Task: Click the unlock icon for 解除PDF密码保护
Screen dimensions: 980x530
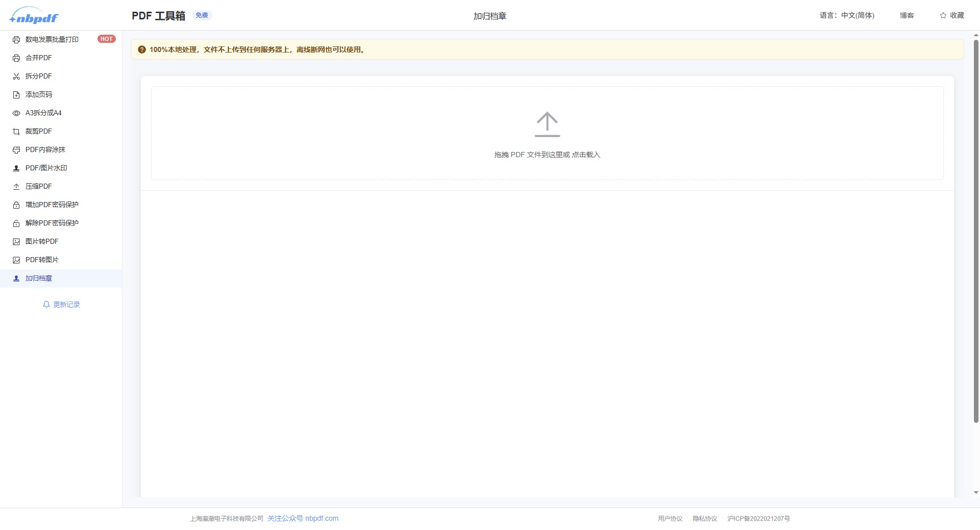Action: (x=16, y=223)
